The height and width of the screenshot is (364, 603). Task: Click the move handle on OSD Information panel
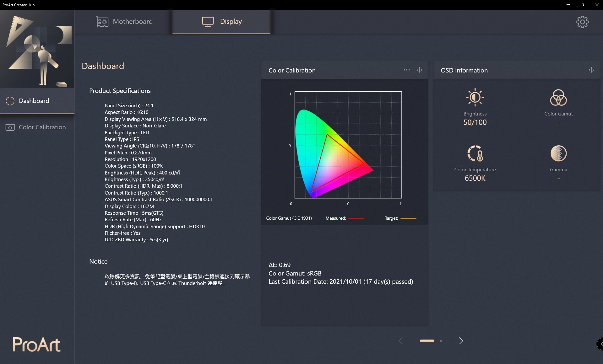[x=592, y=70]
